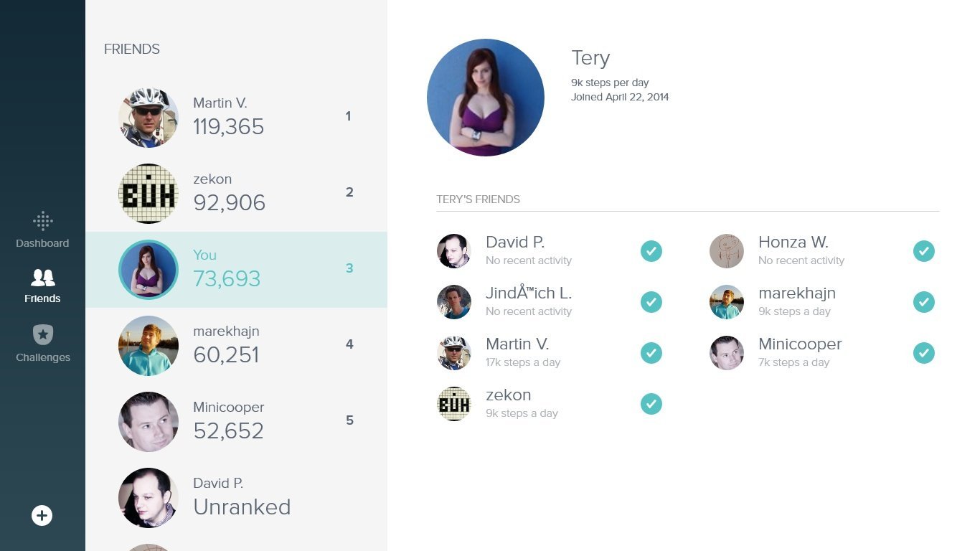Open Minicooper's entry with 52,652 steps

(236, 422)
